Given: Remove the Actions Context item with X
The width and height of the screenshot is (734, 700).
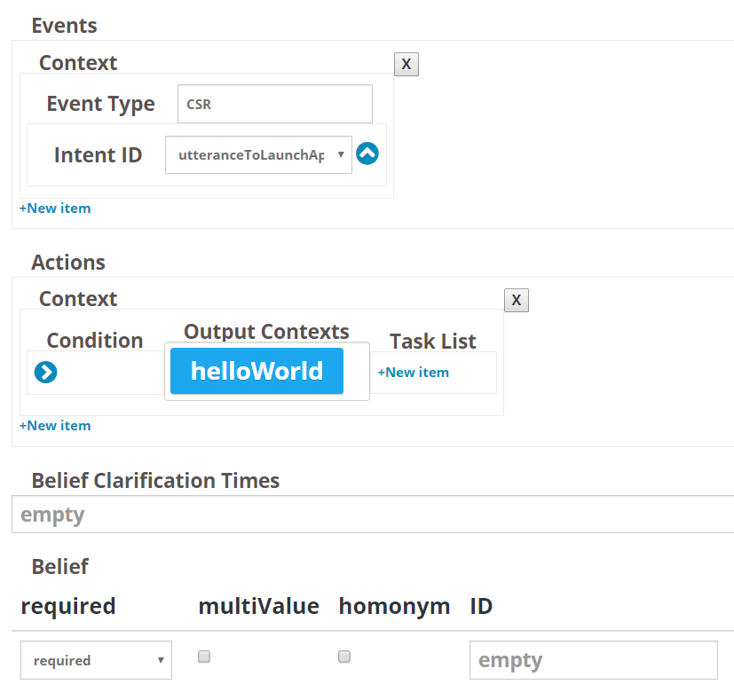Looking at the screenshot, I should point(517,300).
